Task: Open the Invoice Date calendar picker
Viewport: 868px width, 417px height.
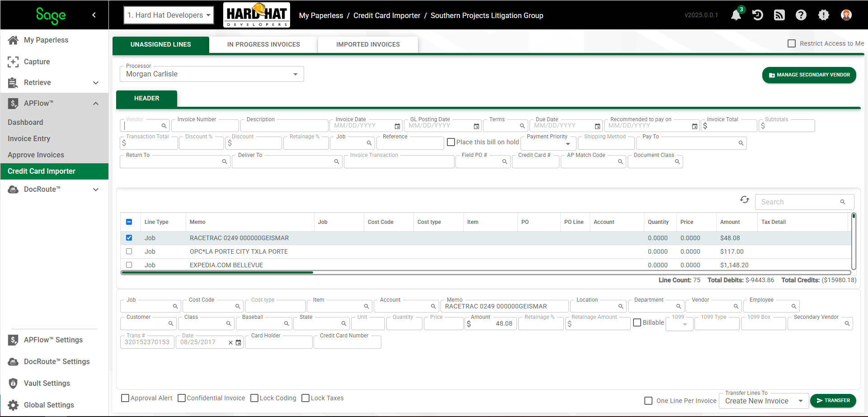Action: click(397, 126)
